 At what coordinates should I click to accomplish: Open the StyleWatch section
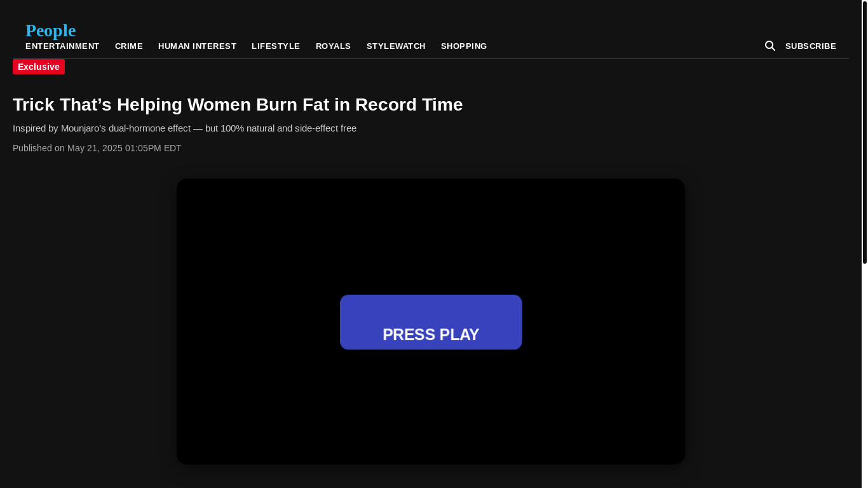(396, 46)
